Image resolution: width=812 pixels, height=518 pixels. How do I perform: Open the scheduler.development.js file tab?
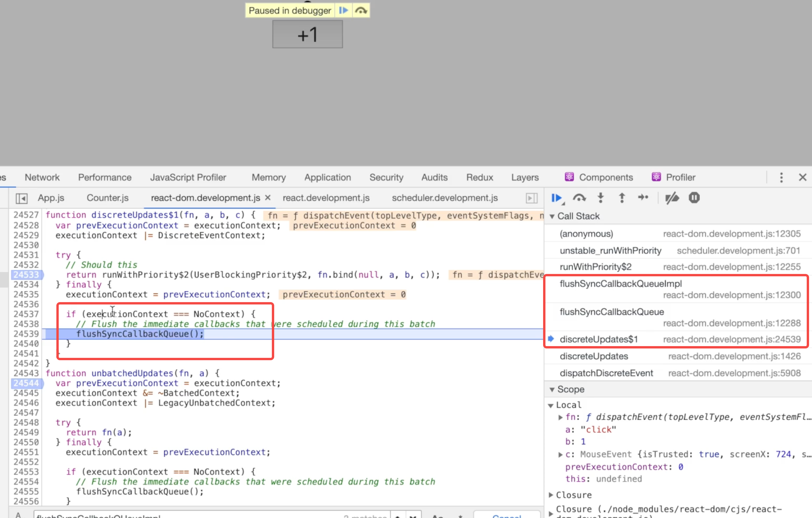[444, 198]
